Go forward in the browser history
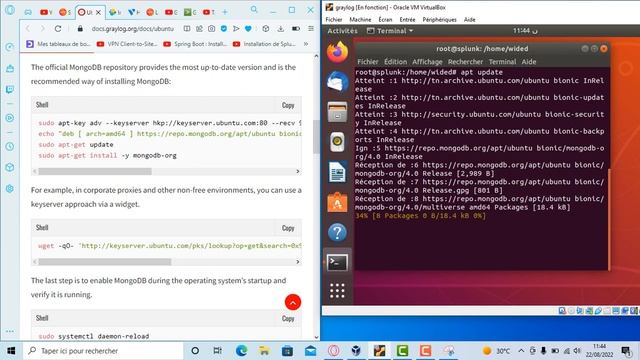Image resolution: width=640 pixels, height=360 pixels. (x=42, y=29)
